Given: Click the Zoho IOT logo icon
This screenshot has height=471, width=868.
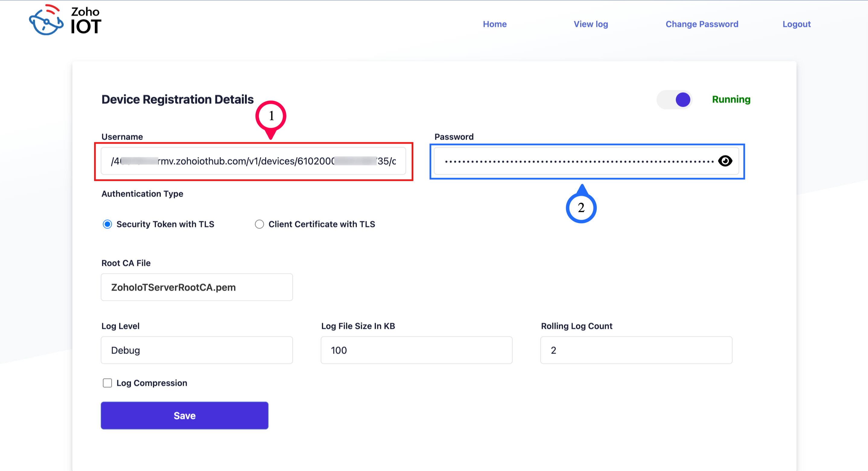Looking at the screenshot, I should (x=46, y=20).
